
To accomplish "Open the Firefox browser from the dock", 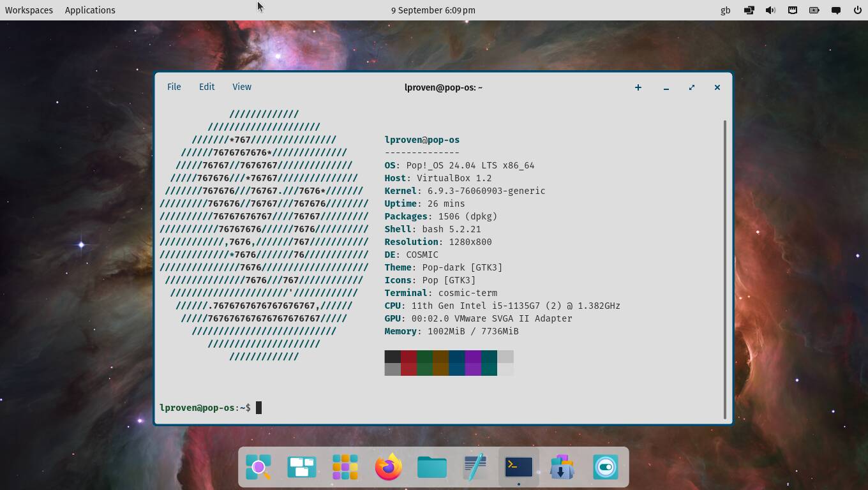I will point(388,467).
